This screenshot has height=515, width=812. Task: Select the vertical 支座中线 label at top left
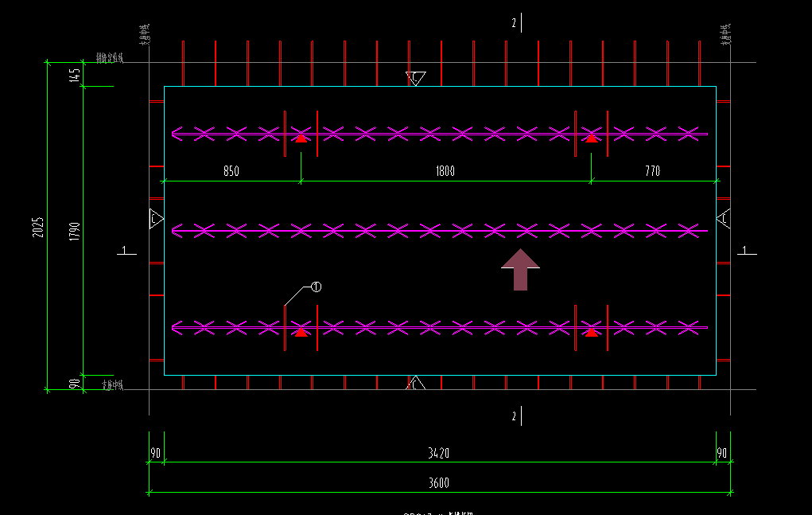coord(145,34)
